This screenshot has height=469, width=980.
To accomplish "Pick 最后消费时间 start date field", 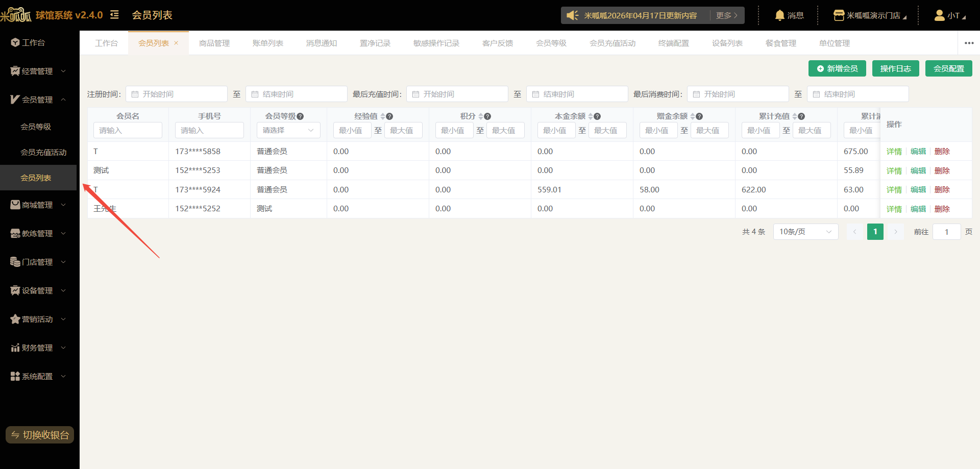I will (738, 94).
